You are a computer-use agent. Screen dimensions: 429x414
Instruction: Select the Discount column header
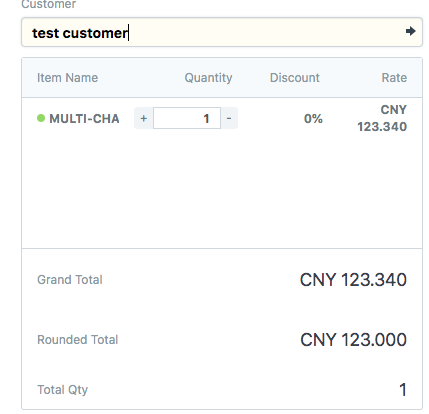295,78
